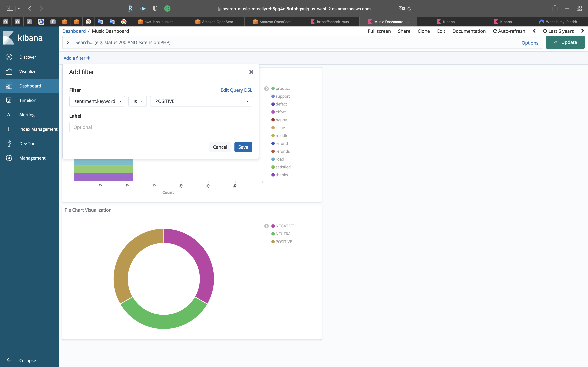Open Dev Tools wrench icon
588x367 pixels.
tap(9, 144)
